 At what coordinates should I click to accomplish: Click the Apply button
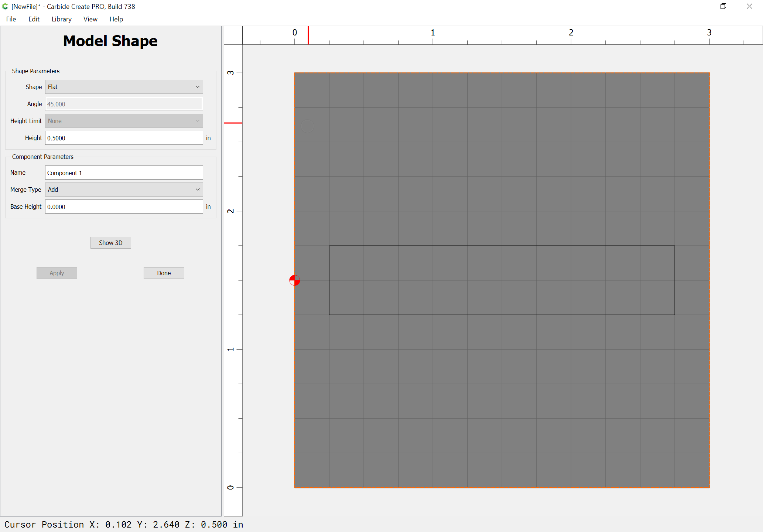pos(57,273)
